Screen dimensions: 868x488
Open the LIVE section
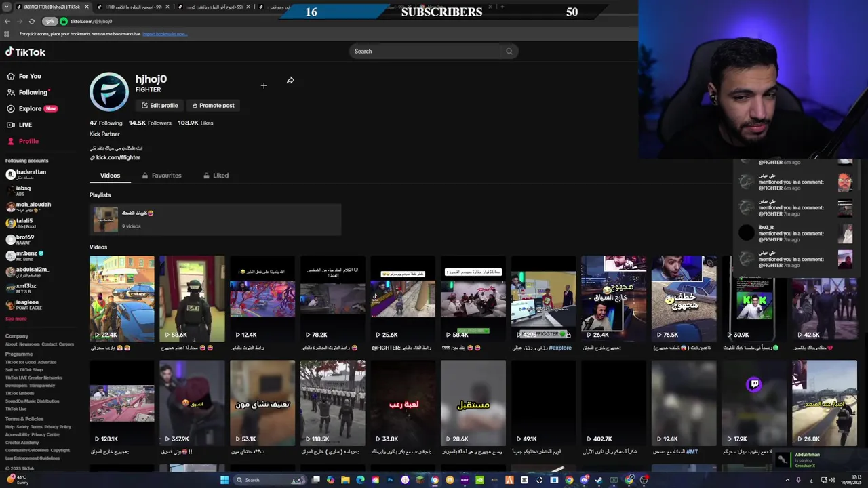pos(20,125)
